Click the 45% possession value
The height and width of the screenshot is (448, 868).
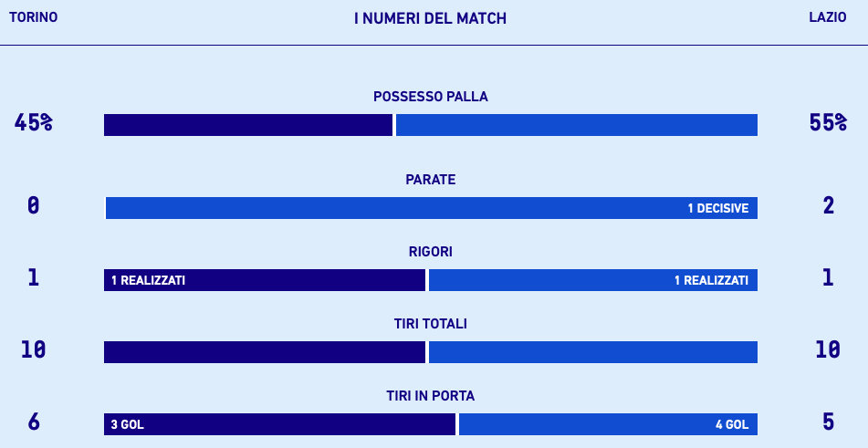(x=33, y=122)
